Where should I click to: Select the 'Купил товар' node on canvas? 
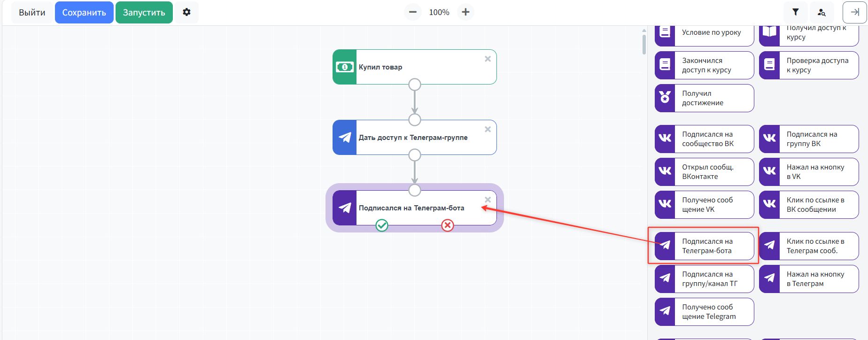click(414, 67)
